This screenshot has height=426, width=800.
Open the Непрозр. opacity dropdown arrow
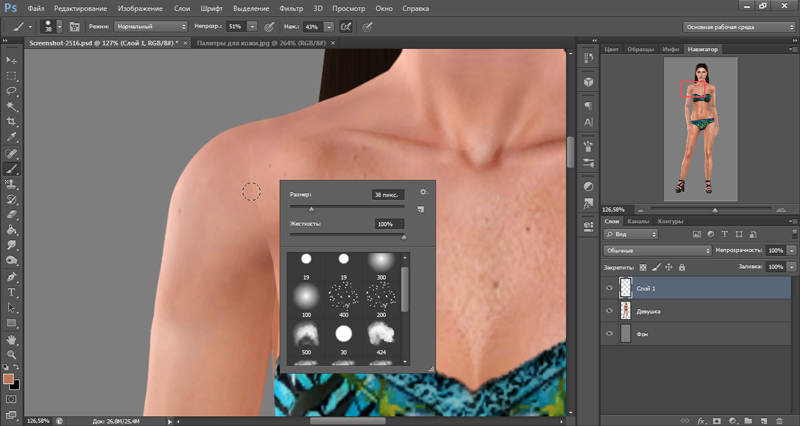pos(252,27)
